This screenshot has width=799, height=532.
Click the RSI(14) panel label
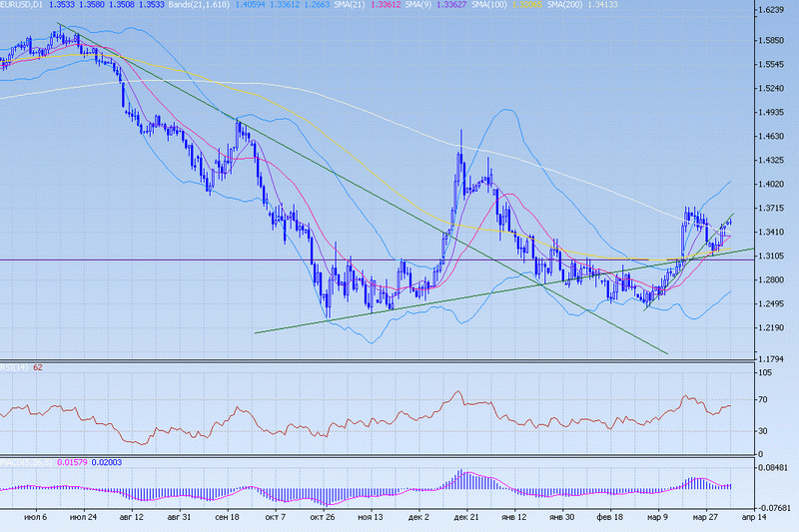[x=15, y=367]
